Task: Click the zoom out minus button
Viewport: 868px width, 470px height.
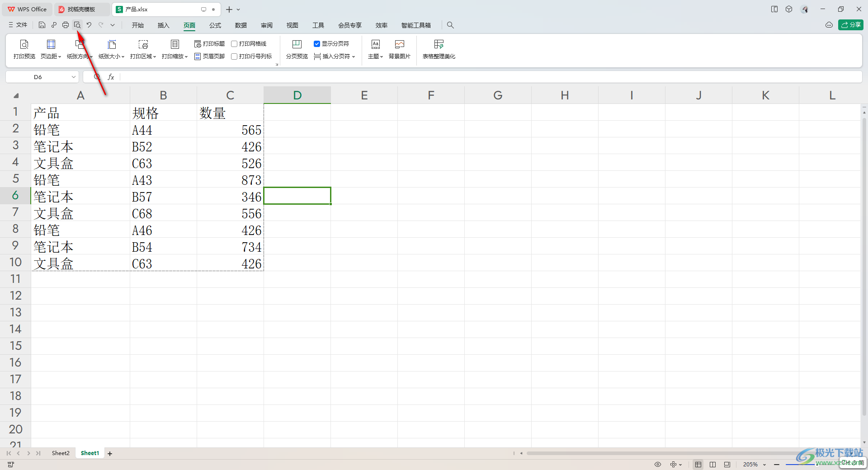Action: tap(777, 465)
